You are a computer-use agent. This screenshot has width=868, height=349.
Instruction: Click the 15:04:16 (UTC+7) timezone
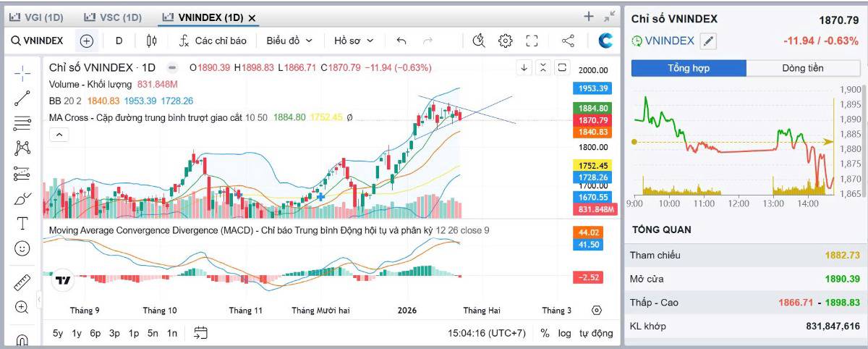coord(487,333)
